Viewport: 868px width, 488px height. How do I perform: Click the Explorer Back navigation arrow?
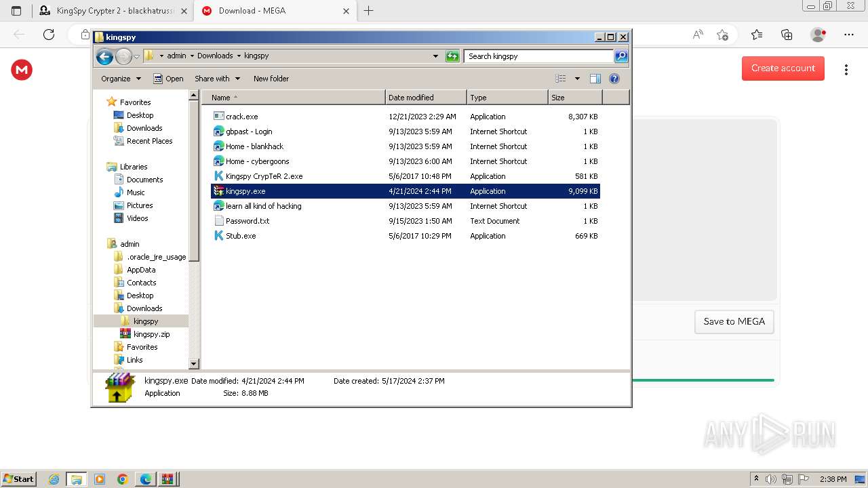[104, 56]
